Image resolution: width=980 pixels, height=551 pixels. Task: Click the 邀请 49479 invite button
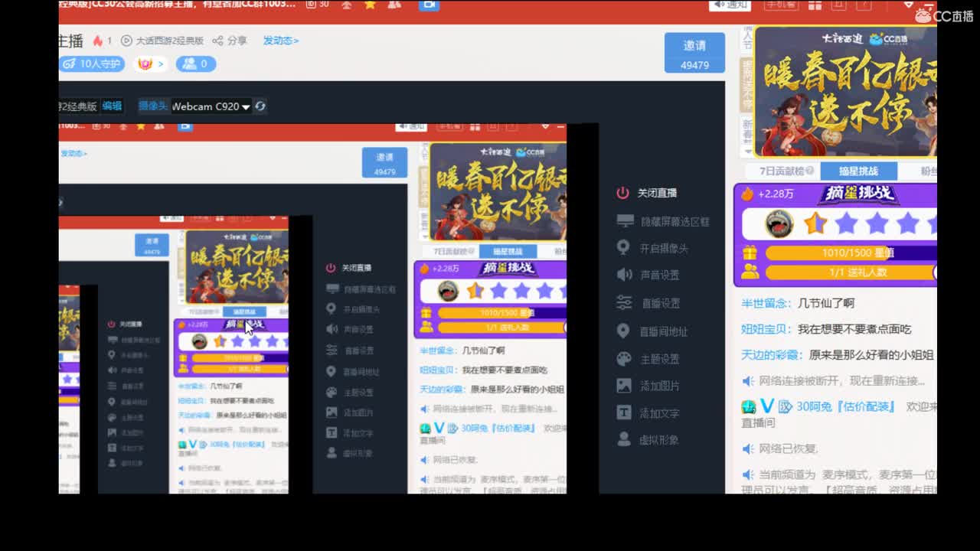click(694, 53)
